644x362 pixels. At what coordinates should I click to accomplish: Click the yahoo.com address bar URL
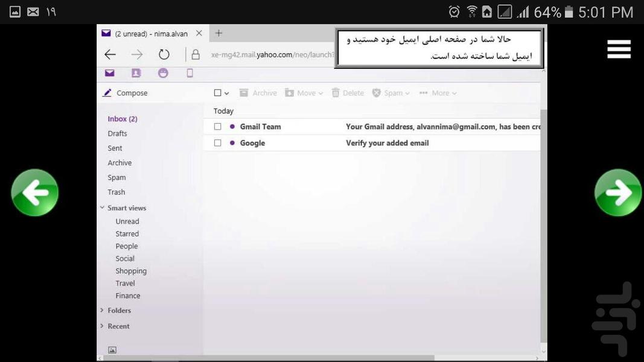[x=273, y=54]
